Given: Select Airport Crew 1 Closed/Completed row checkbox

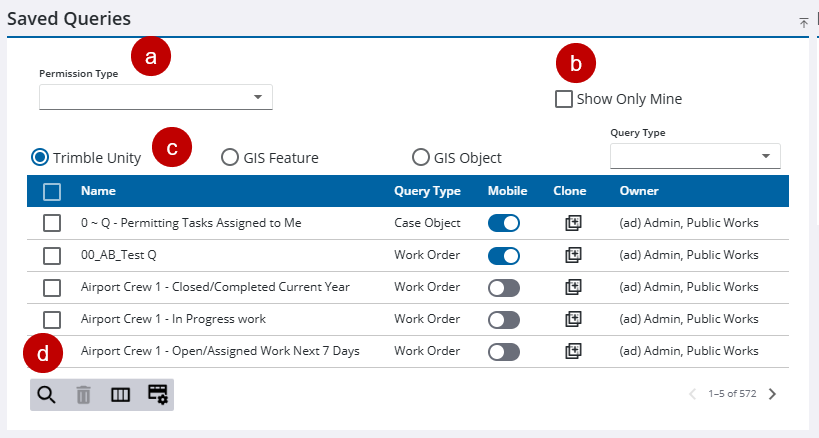Looking at the screenshot, I should (52, 288).
